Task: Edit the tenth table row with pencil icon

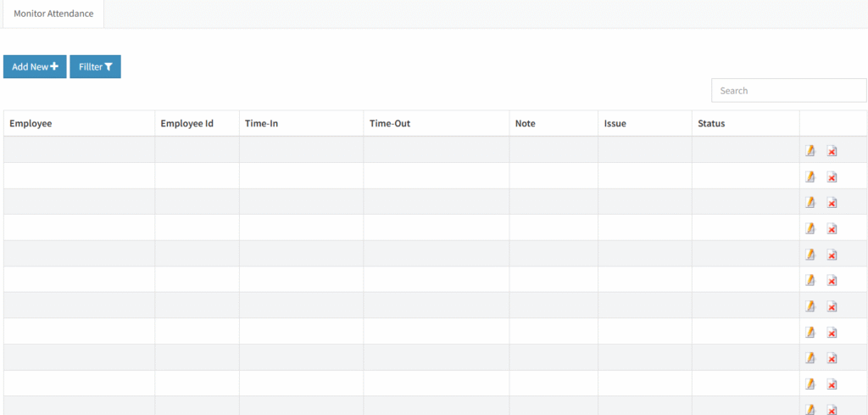Action: tap(810, 384)
